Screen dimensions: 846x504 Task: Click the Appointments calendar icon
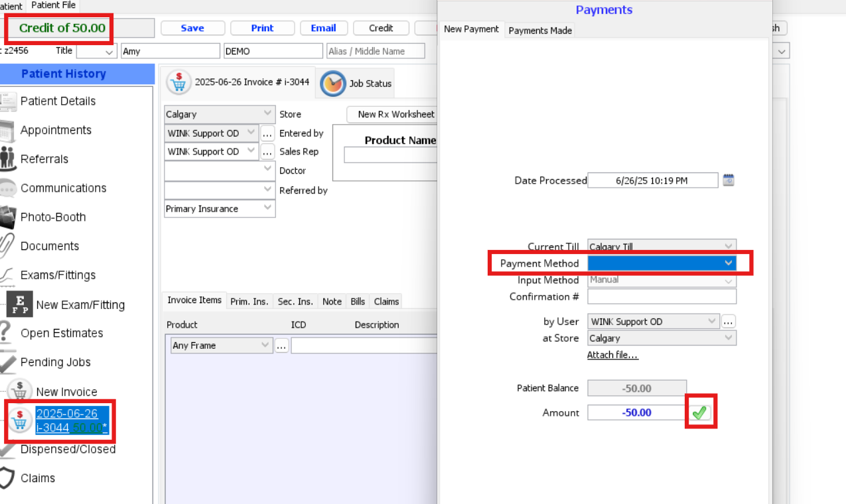coord(7,131)
